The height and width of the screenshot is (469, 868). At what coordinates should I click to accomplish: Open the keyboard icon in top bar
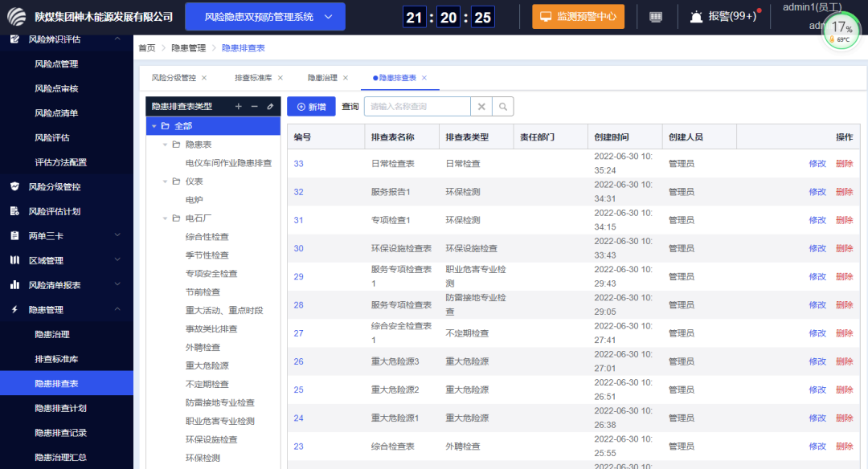(x=656, y=17)
